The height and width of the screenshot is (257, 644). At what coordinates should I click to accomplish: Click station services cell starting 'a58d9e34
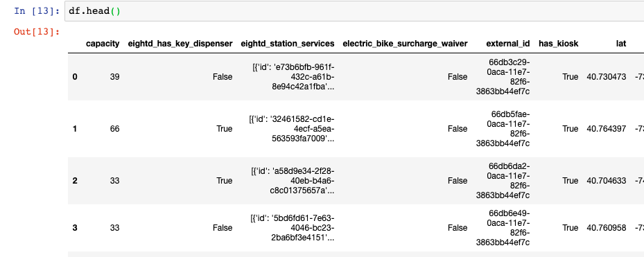(293, 181)
